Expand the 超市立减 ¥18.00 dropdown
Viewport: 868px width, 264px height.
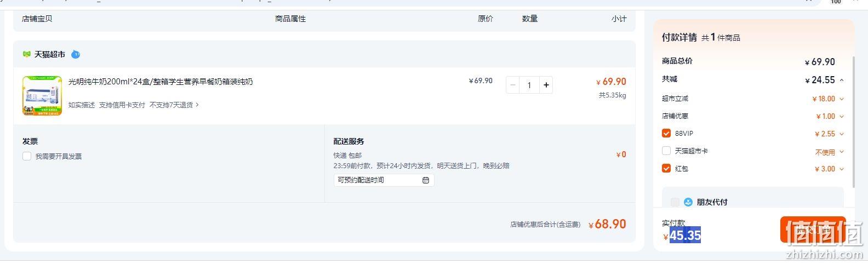pos(842,99)
